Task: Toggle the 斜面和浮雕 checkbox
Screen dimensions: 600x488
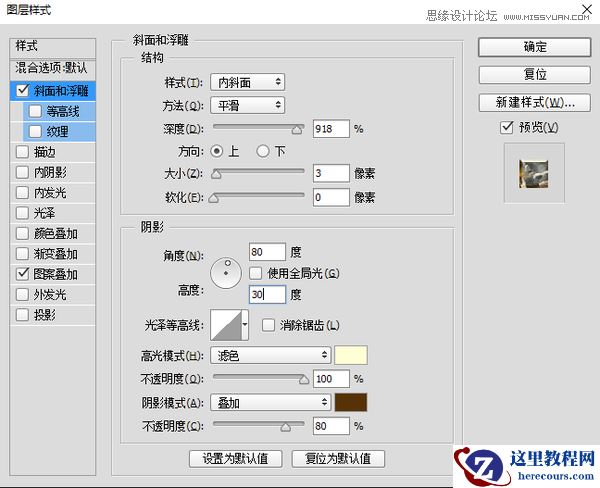Action: pos(23,90)
